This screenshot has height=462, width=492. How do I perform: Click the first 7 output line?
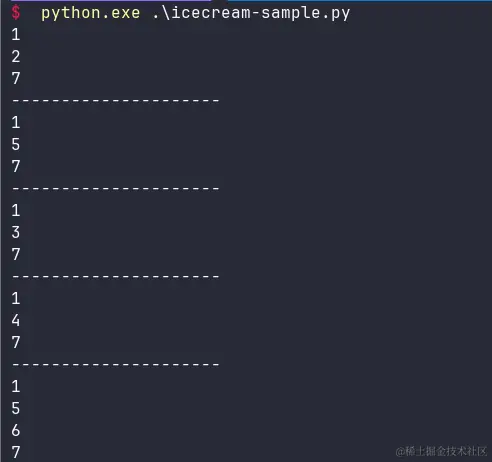pyautogui.click(x=16, y=79)
